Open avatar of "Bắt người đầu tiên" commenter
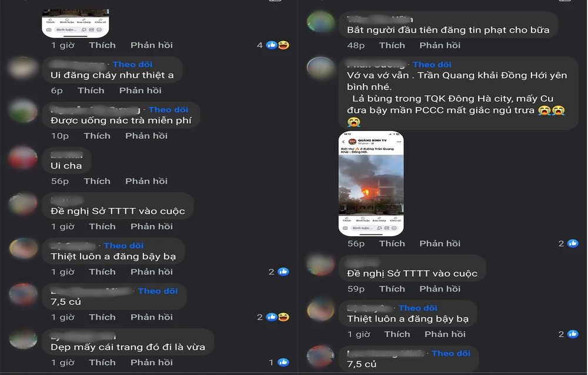The width and height of the screenshot is (588, 375). [320, 22]
